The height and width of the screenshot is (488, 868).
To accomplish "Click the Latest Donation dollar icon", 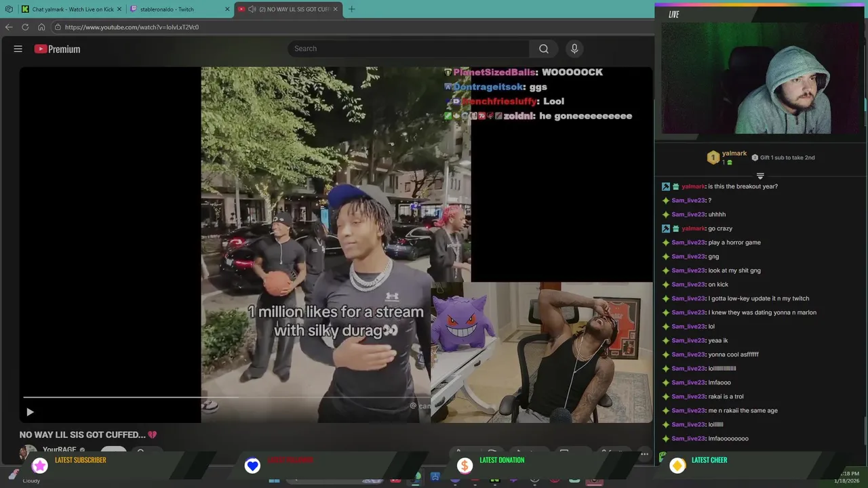I will (465, 465).
